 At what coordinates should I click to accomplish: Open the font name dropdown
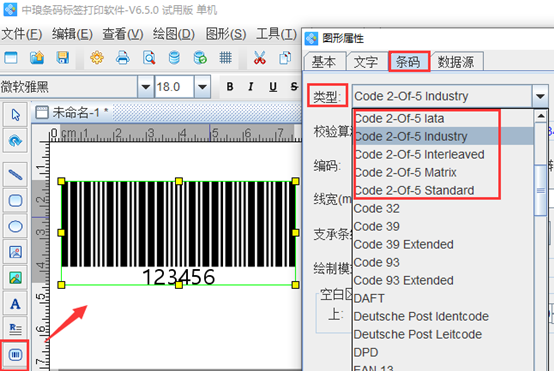[x=146, y=87]
